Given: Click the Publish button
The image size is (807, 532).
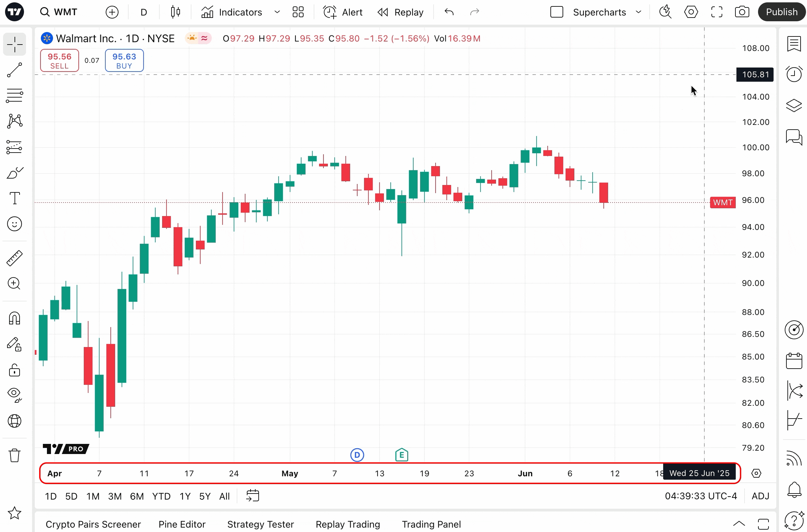Looking at the screenshot, I should [782, 12].
